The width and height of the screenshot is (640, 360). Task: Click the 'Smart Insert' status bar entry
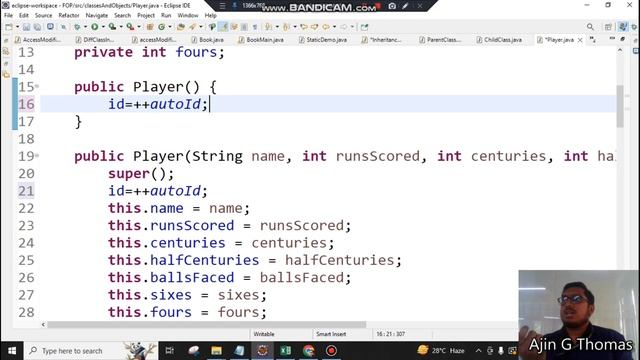[x=331, y=334]
